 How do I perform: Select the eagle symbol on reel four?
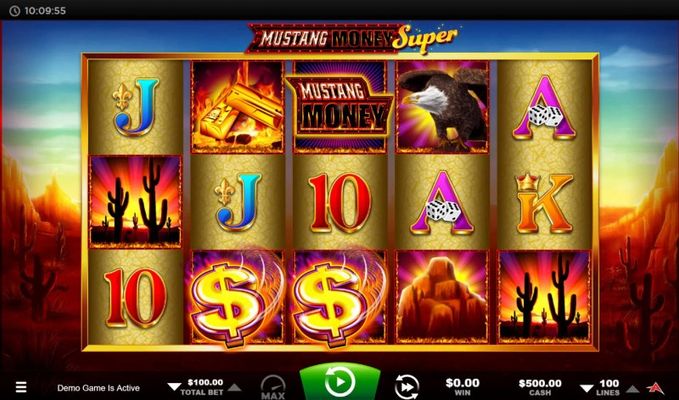[x=442, y=107]
